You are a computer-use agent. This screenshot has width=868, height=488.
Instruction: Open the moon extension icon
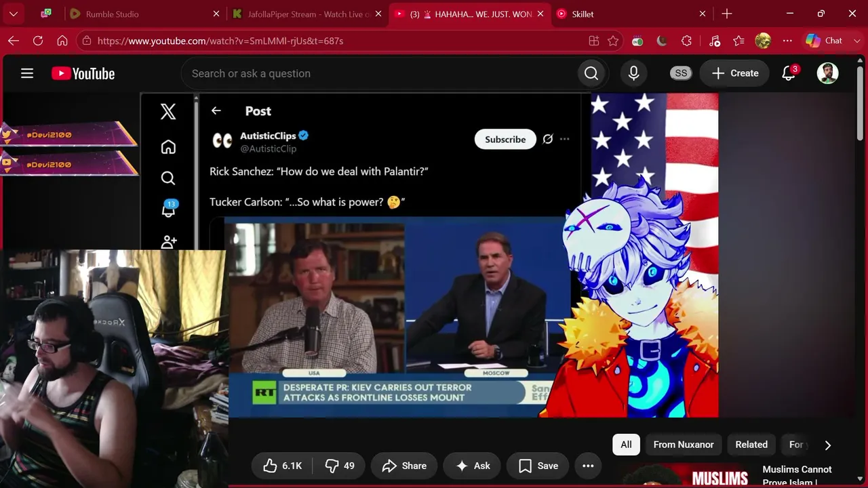pos(662,41)
